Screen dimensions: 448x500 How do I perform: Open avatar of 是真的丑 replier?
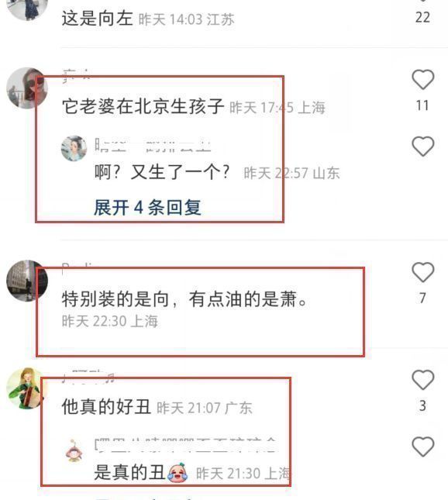[x=74, y=450]
